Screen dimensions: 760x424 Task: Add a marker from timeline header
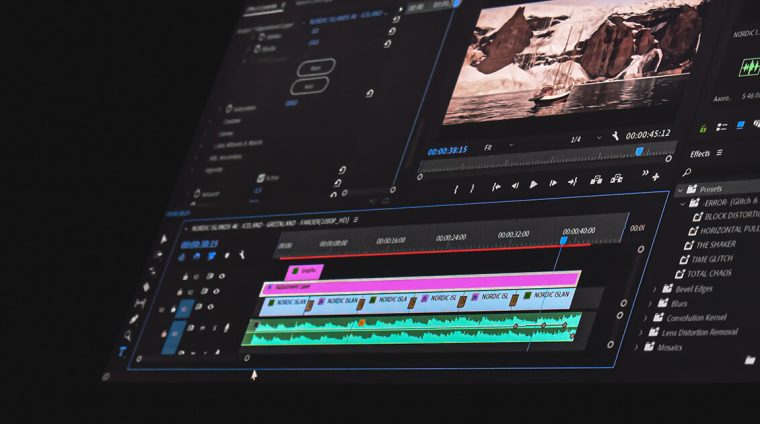[x=227, y=255]
